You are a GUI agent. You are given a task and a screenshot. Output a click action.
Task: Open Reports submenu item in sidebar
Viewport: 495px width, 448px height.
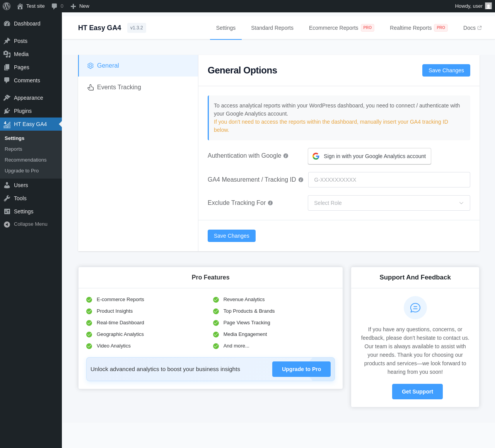[14, 149]
